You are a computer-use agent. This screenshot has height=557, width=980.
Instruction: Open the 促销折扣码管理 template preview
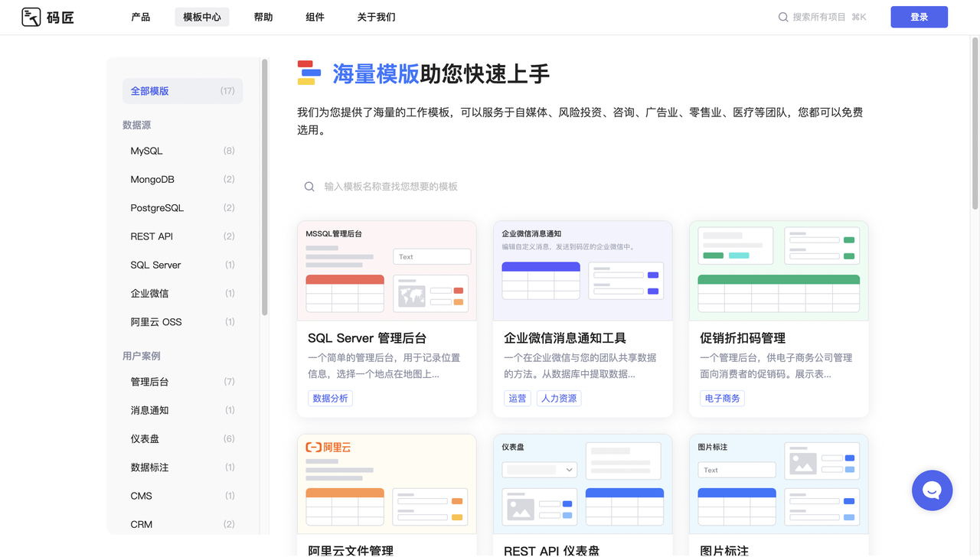[779, 271]
